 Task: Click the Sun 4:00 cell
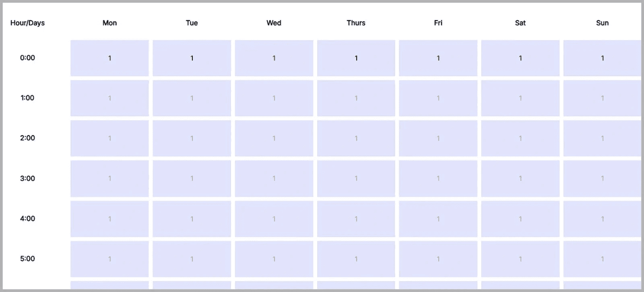click(603, 219)
